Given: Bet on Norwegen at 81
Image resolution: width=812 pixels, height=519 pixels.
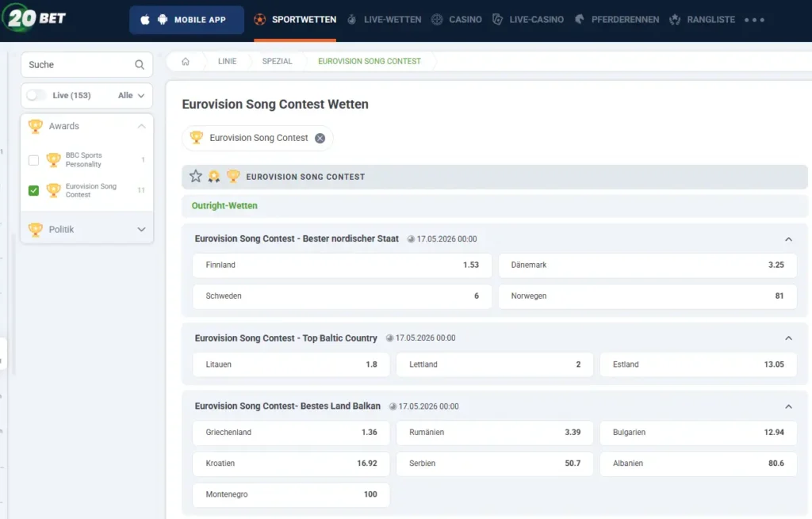Looking at the screenshot, I should (x=647, y=296).
